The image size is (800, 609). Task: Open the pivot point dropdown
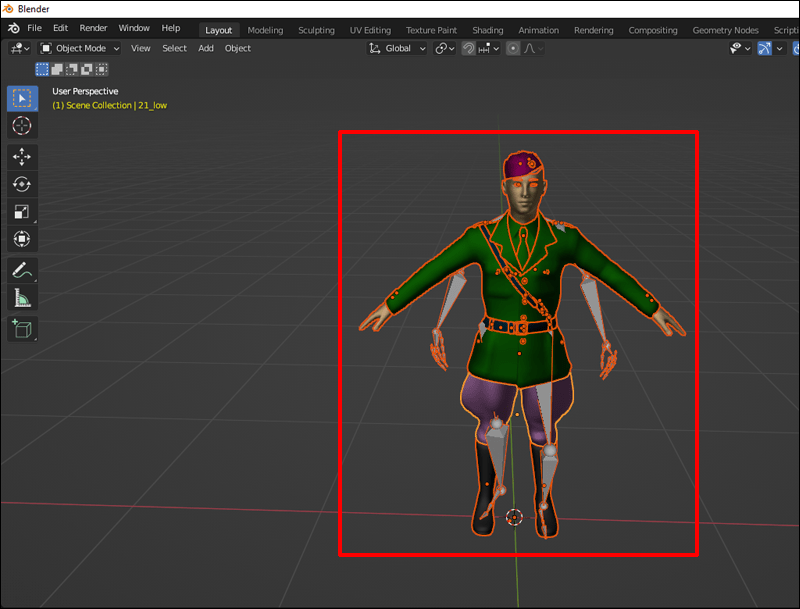(x=445, y=48)
